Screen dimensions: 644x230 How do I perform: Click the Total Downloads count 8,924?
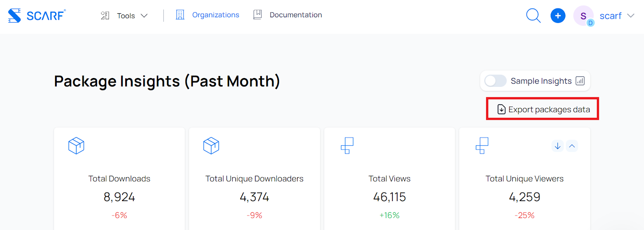pos(119,197)
